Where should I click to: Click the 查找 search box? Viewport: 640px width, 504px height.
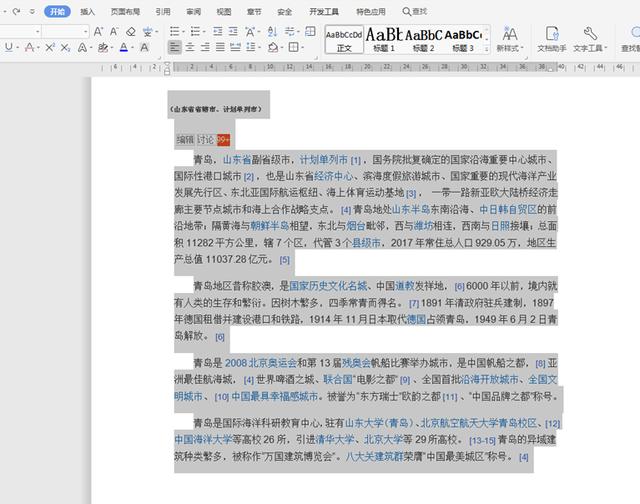415,11
